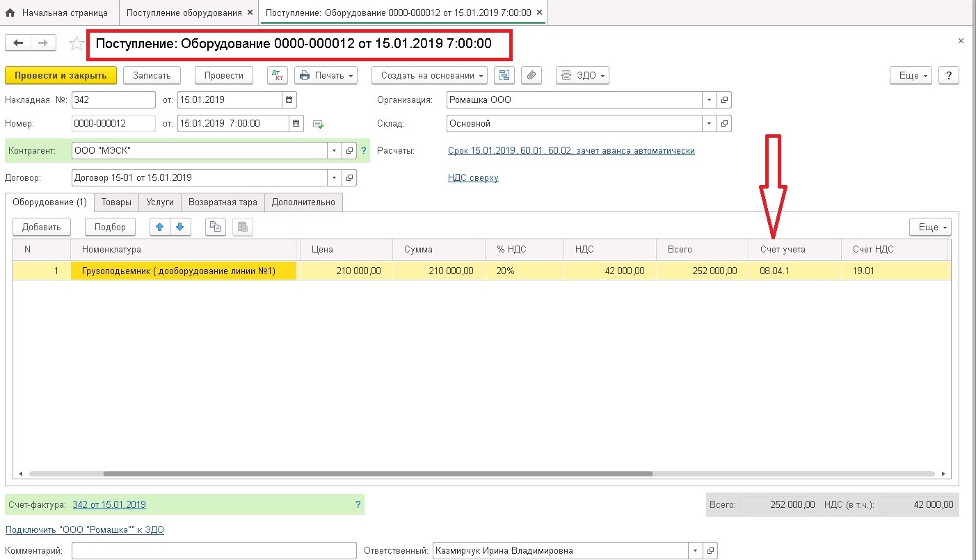Screen dimensions: 976x560
Task: Open the НДС сверху link
Action: 473,177
